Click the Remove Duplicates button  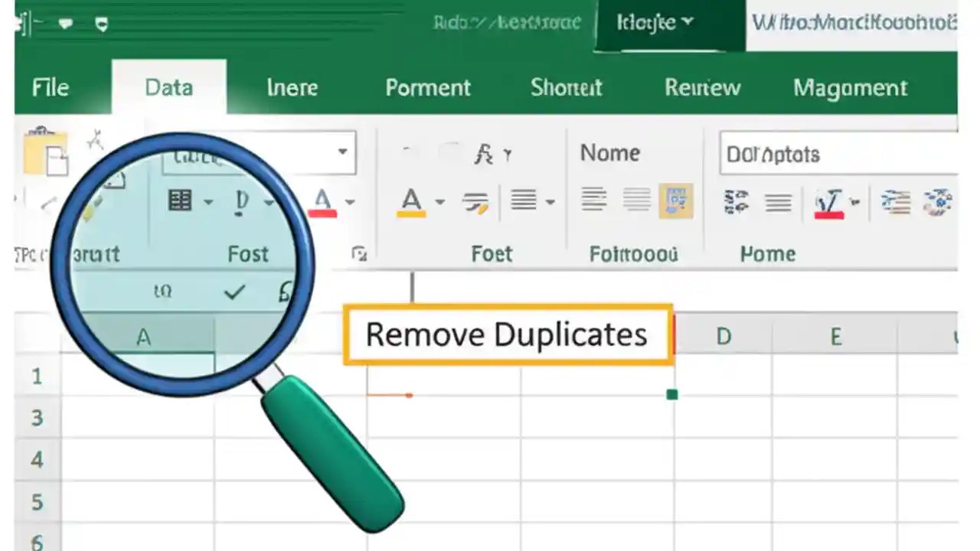(x=508, y=334)
